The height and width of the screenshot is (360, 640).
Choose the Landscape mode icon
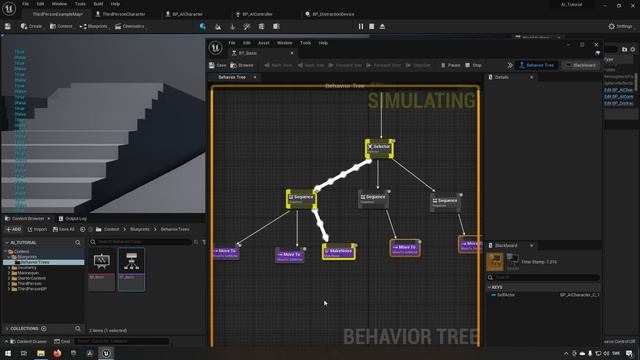pos(218,27)
